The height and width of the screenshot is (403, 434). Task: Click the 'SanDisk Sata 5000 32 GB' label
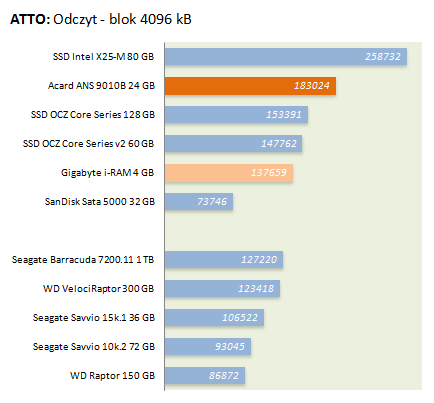tap(100, 202)
